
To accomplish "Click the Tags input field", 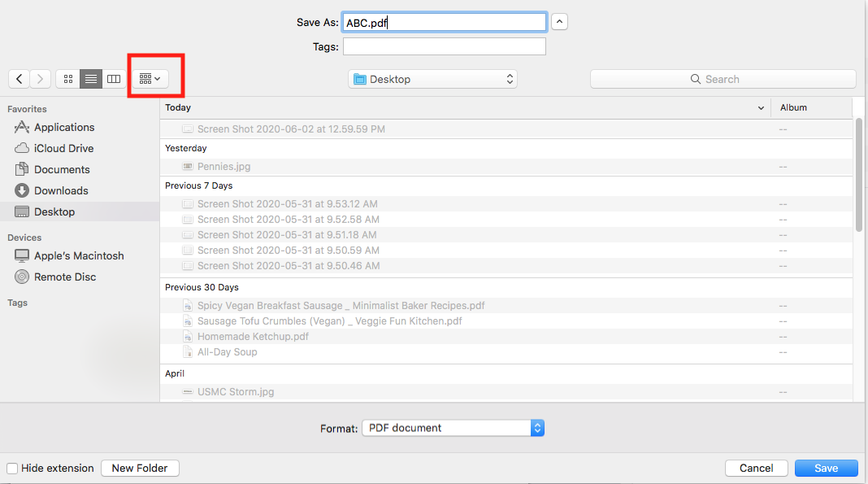I will coord(444,46).
